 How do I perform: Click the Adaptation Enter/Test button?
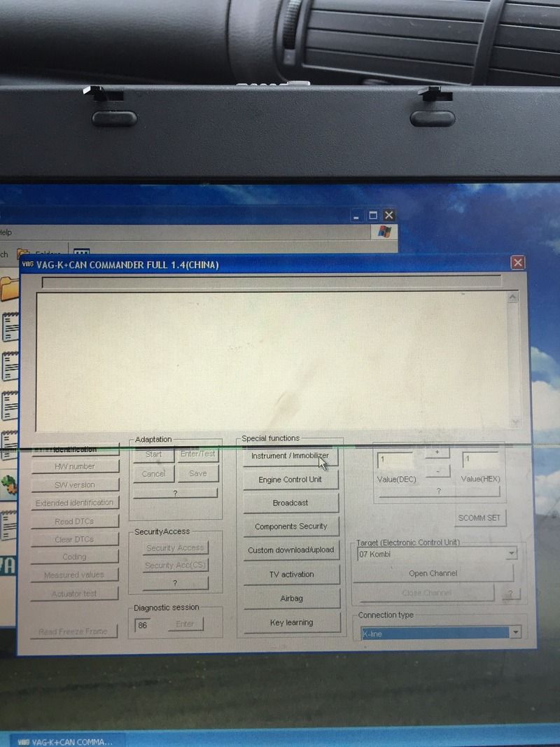coord(198,454)
